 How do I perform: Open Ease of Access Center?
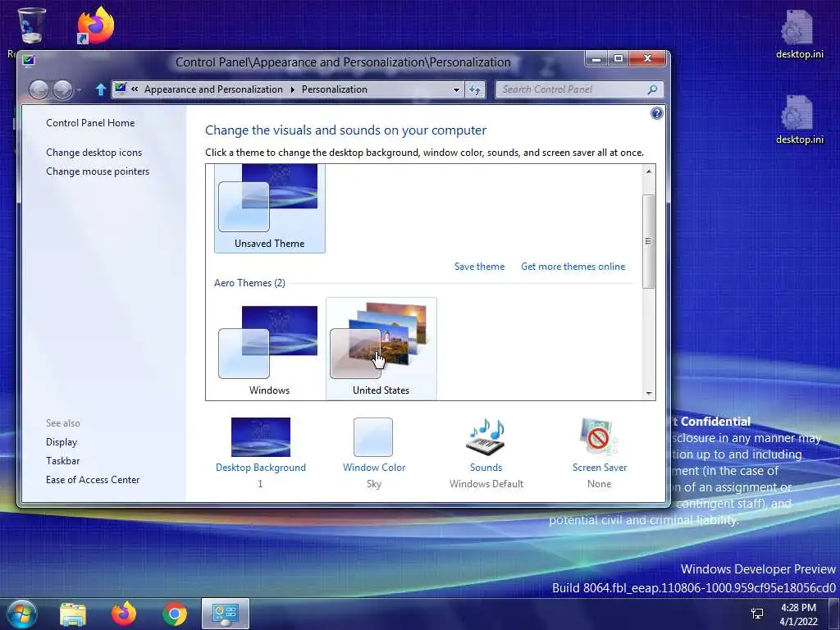pos(93,479)
